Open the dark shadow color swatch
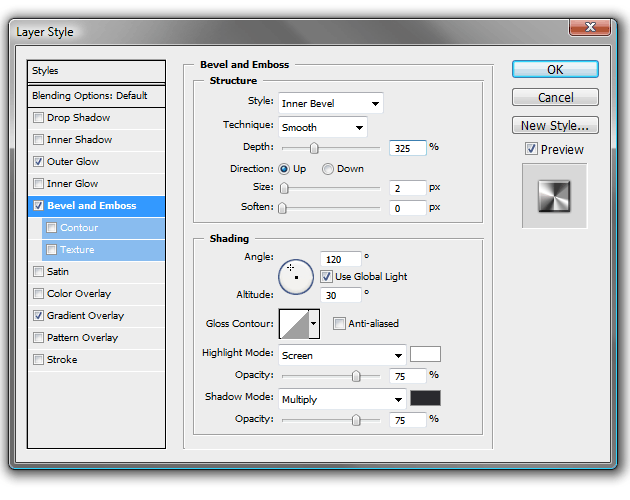The image size is (630, 500). [x=425, y=398]
